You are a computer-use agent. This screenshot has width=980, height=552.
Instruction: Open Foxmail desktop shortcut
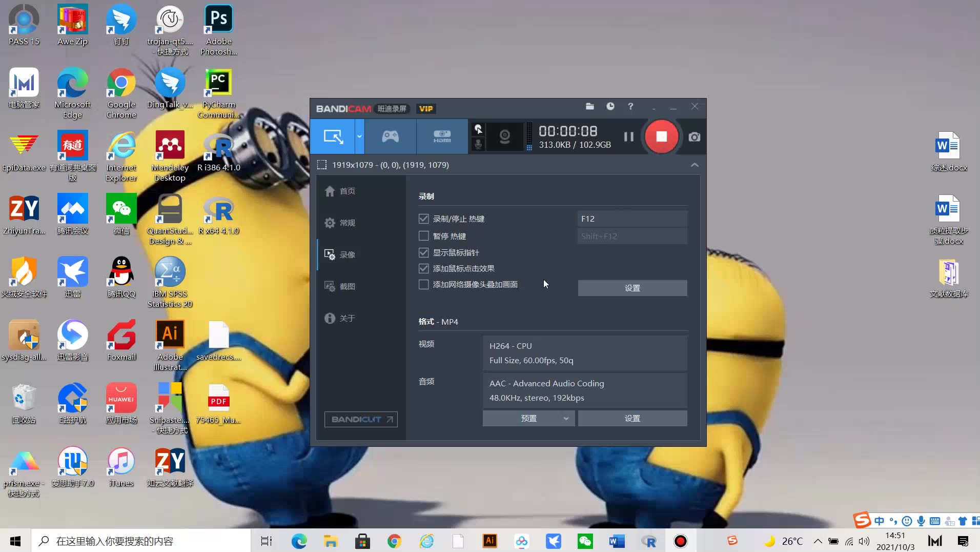click(121, 340)
